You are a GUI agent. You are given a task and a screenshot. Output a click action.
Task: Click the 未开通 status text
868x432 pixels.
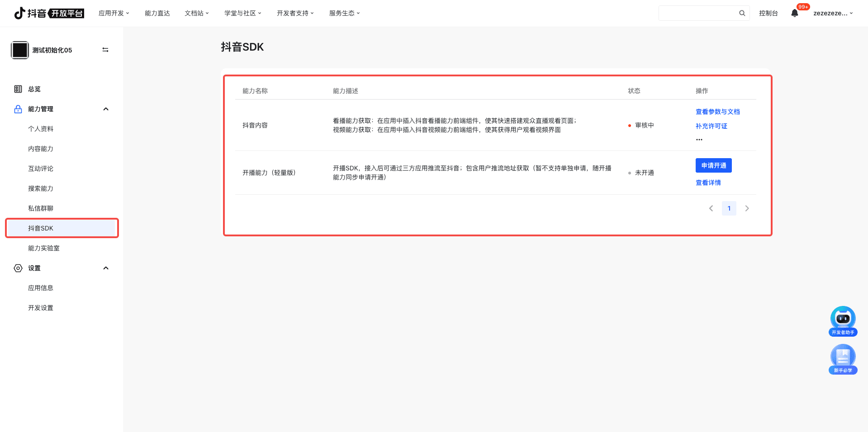click(x=645, y=173)
